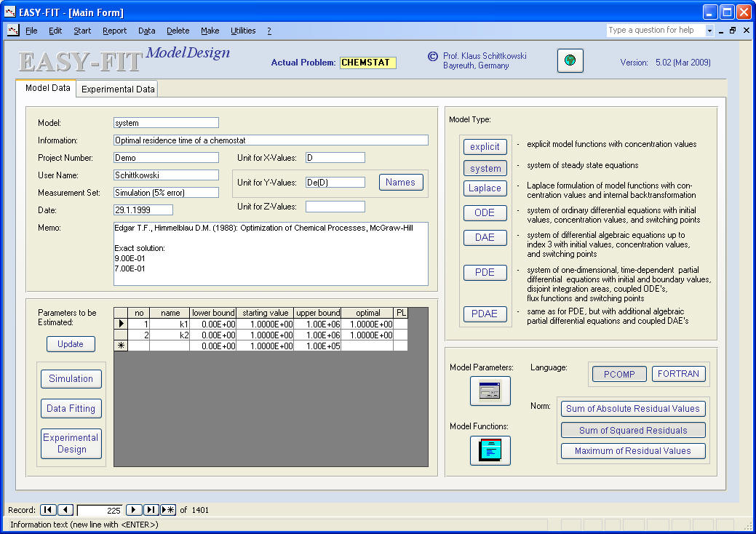Screen dimensions: 756x534
Task: Open the Utilities menu
Action: pyautogui.click(x=243, y=31)
